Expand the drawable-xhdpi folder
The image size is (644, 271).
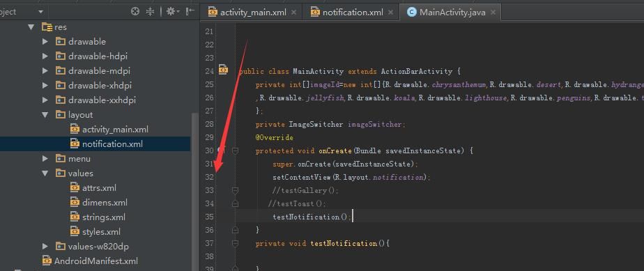45,86
